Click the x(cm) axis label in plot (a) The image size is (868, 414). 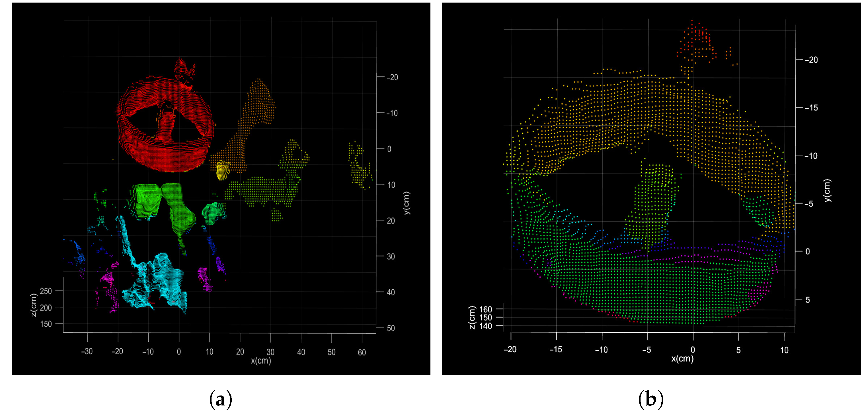[260, 361]
